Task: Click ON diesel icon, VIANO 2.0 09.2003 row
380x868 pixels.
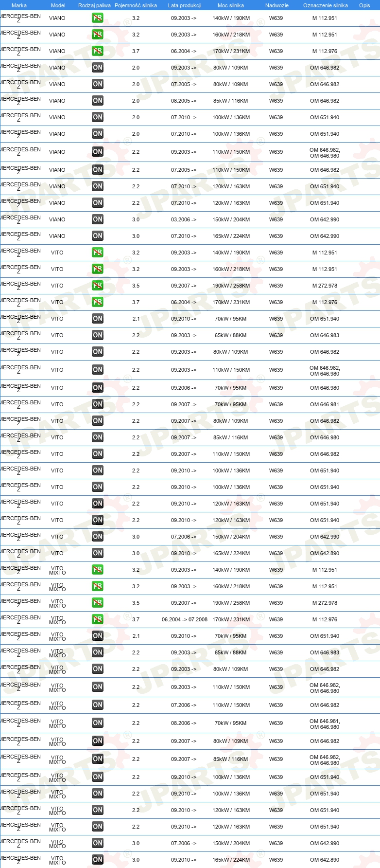Action: (98, 68)
